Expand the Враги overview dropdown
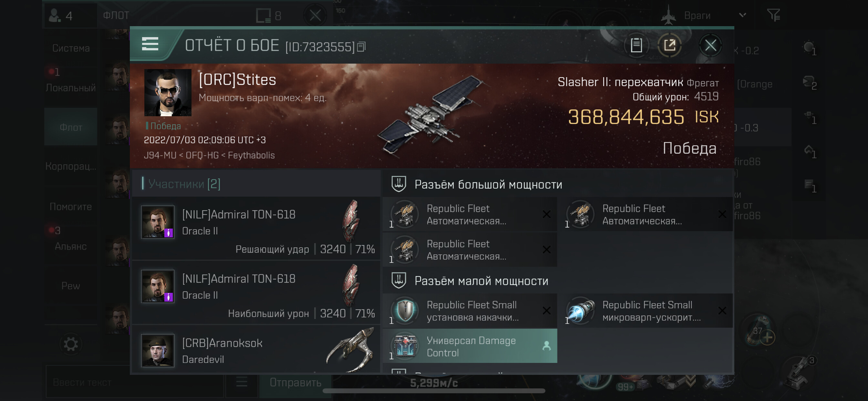The height and width of the screenshot is (401, 868). click(x=742, y=15)
